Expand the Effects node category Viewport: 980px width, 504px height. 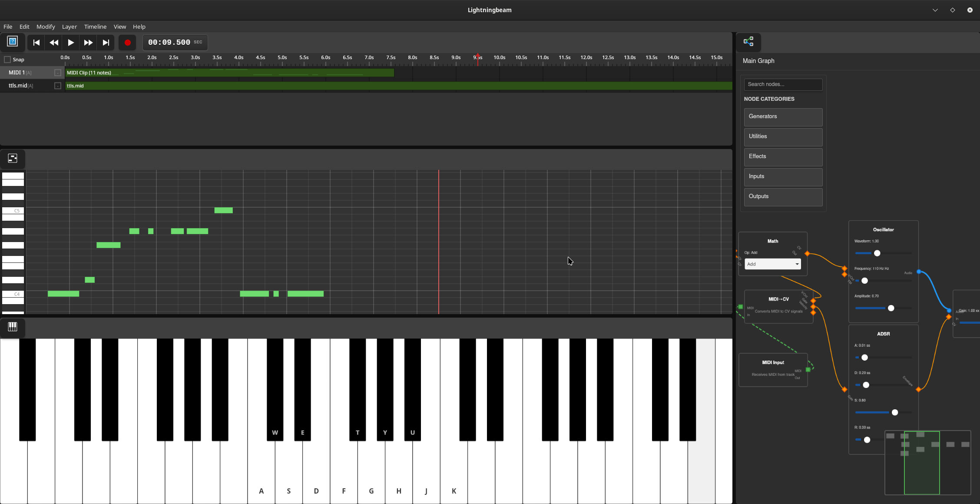tap(782, 156)
